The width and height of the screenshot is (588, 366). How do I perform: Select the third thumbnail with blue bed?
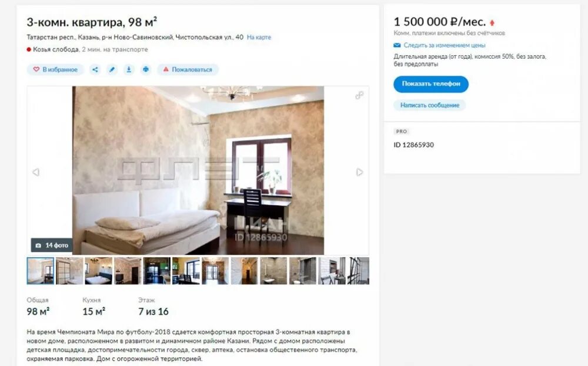[x=98, y=270]
